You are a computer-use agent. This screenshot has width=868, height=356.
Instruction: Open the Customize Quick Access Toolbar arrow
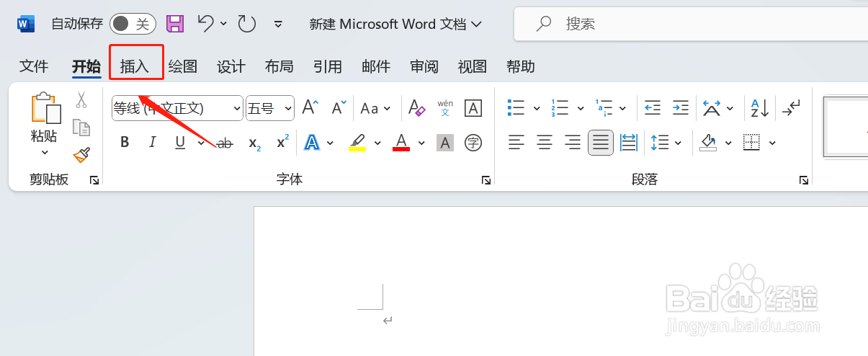(279, 24)
